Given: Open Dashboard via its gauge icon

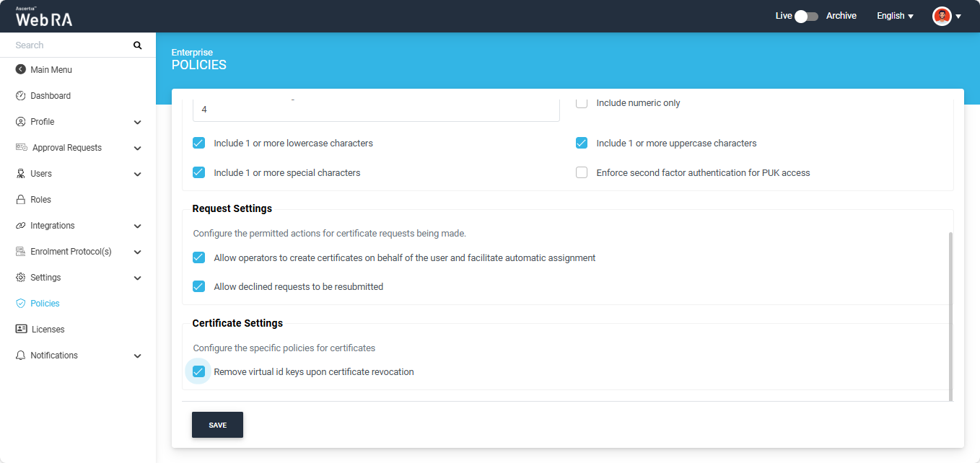Looking at the screenshot, I should [20, 96].
